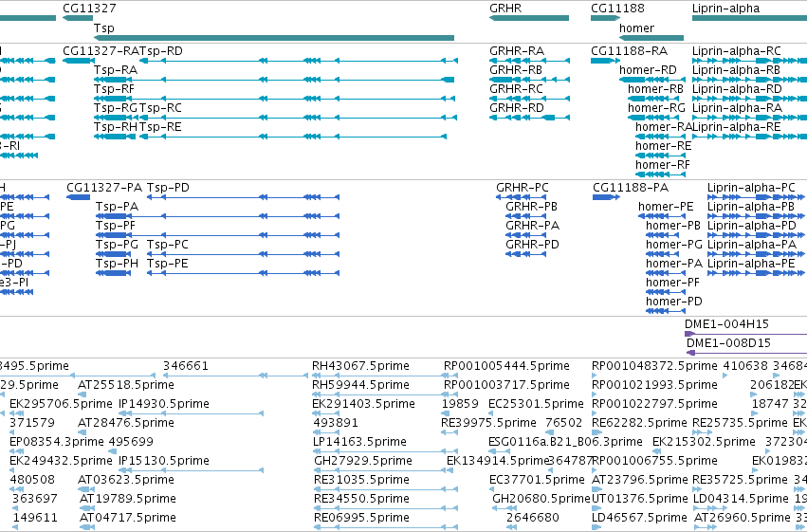Click transcript Liprin-alpha-RC
The height and width of the screenshot is (532, 807).
pos(737,51)
